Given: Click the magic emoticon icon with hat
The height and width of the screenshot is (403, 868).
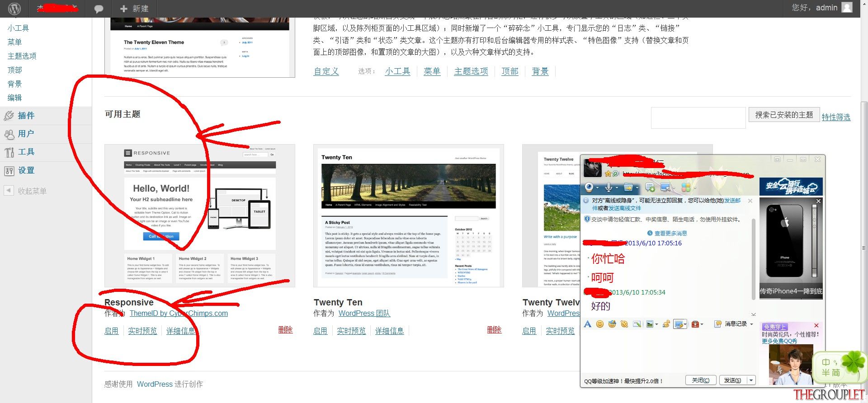Looking at the screenshot, I should click(x=612, y=324).
